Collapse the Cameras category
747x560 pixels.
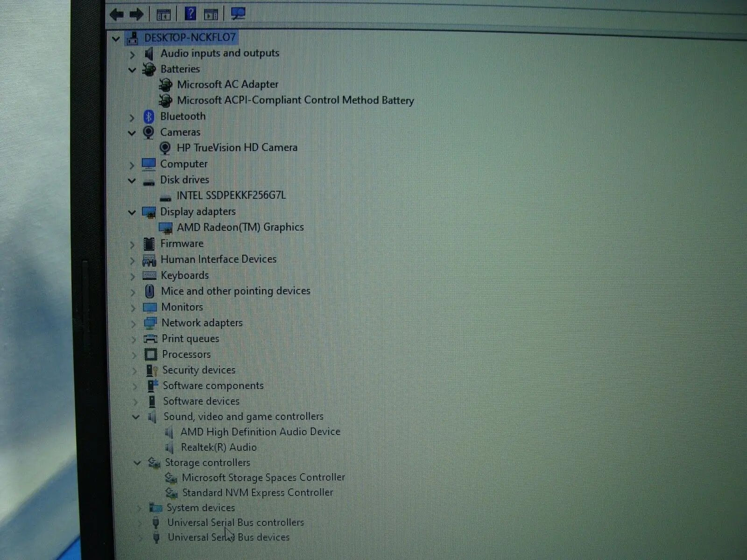click(x=132, y=133)
